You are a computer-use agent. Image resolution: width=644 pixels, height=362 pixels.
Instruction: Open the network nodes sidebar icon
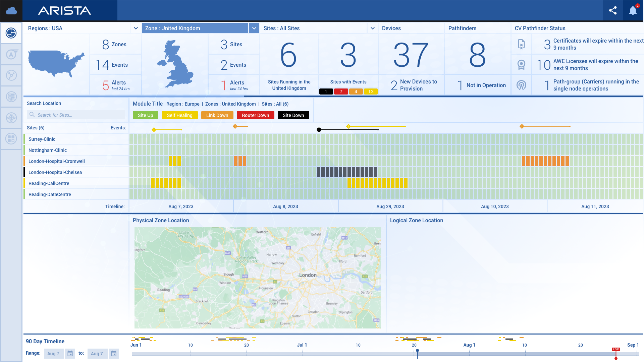click(11, 75)
